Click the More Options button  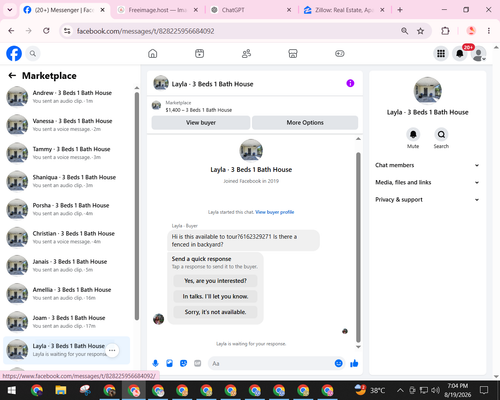coord(305,122)
